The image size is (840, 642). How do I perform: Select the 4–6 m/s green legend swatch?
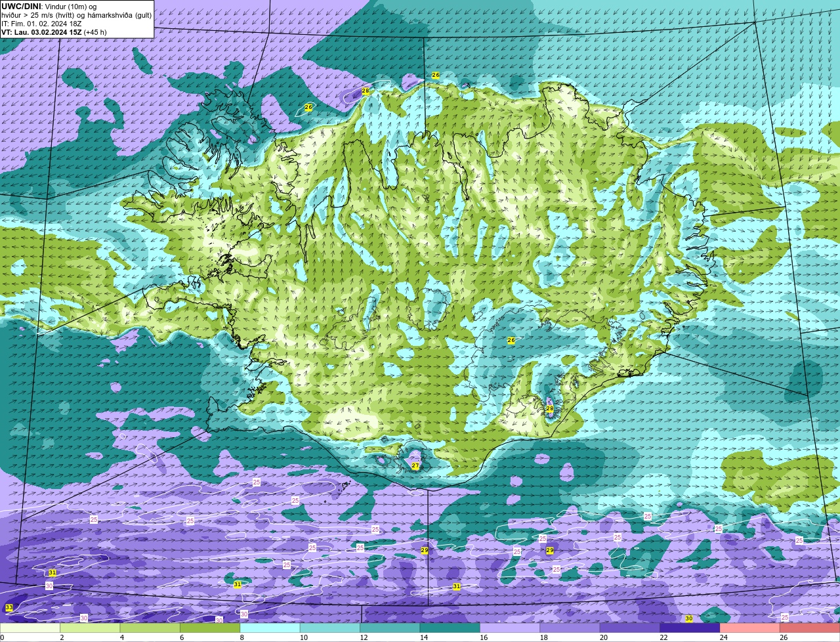[x=150, y=628]
